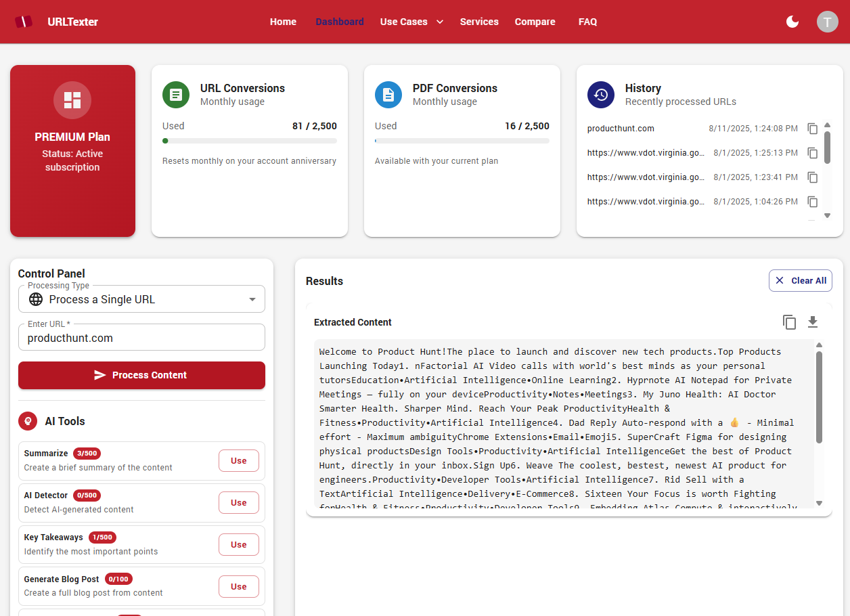Open the FAQ page
850x616 pixels.
click(587, 22)
